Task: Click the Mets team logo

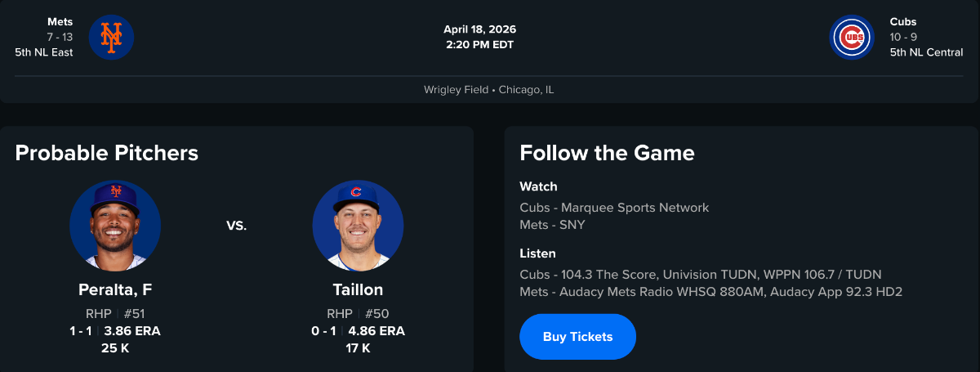Action: pos(111,37)
